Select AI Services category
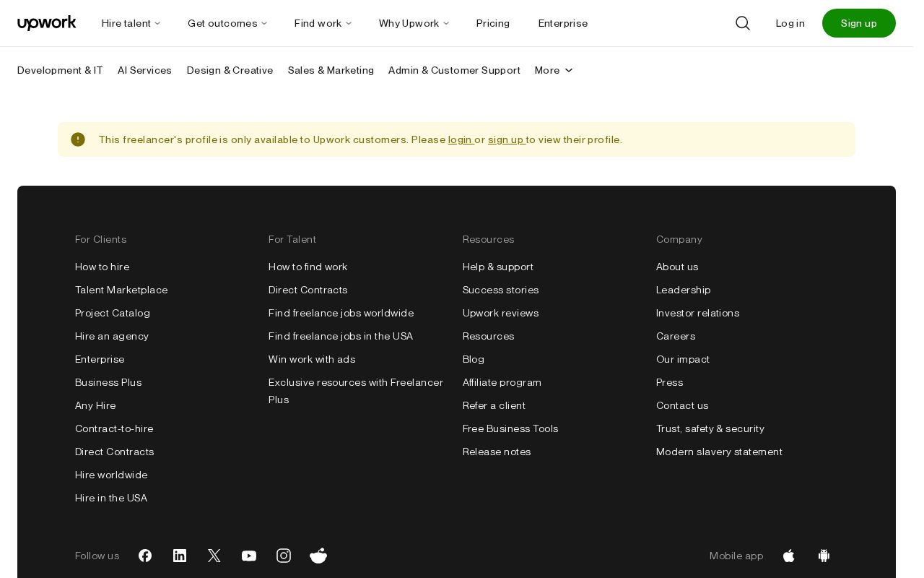 144,70
